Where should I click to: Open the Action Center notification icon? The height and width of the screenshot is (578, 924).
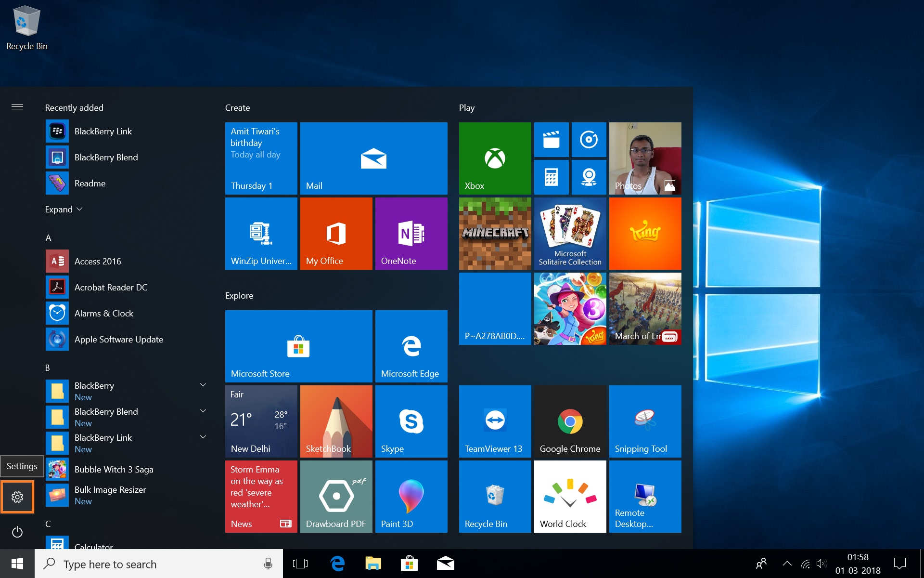900,564
